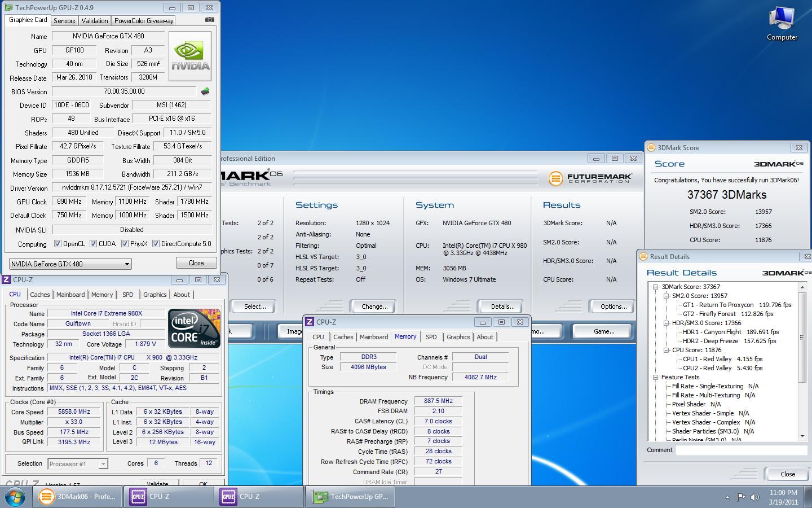Screen dimensions: 812x508
Task: Click the second CPU-Z taskbar button
Action: tap(260, 497)
